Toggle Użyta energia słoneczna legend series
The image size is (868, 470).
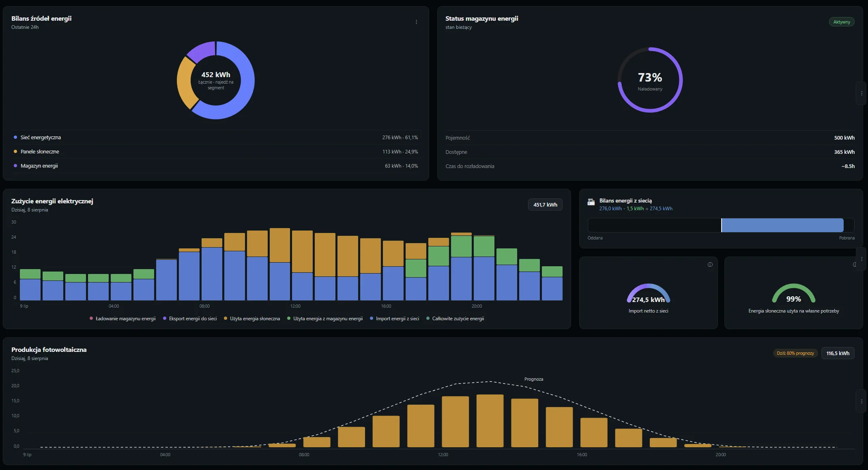click(x=252, y=319)
